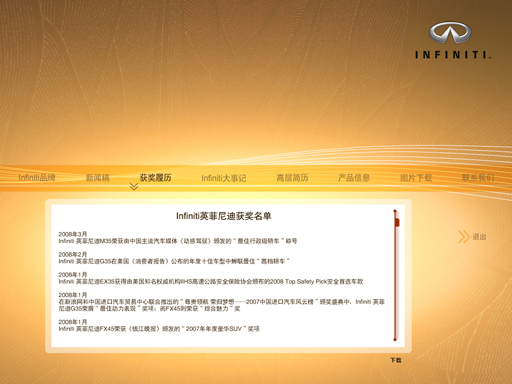Click the bottom end dot of scrollbar
The width and height of the screenshot is (512, 384).
(395, 340)
